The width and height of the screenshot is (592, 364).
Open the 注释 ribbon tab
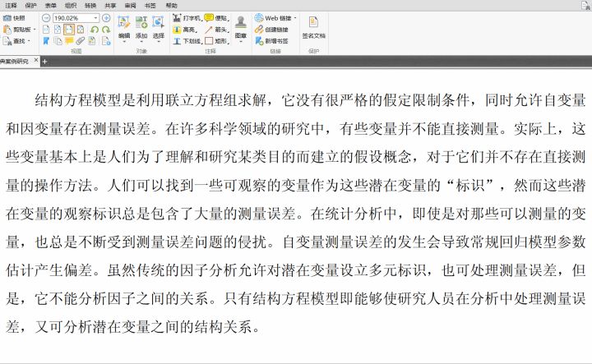11,5
